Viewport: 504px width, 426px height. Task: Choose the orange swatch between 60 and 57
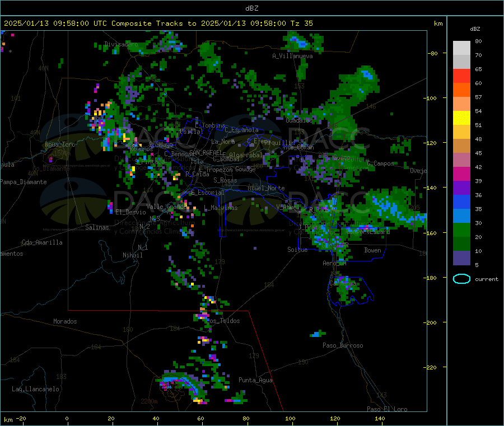pos(461,90)
